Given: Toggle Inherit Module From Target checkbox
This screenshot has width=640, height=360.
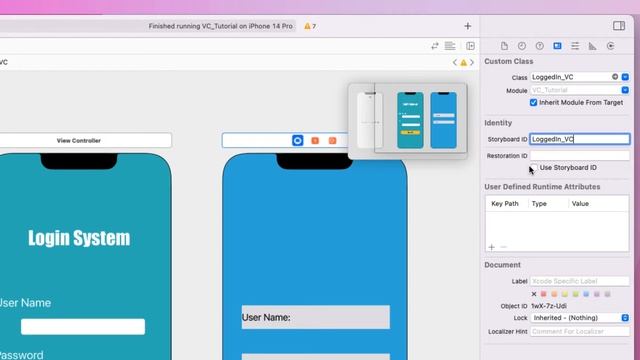Looking at the screenshot, I should 533,102.
